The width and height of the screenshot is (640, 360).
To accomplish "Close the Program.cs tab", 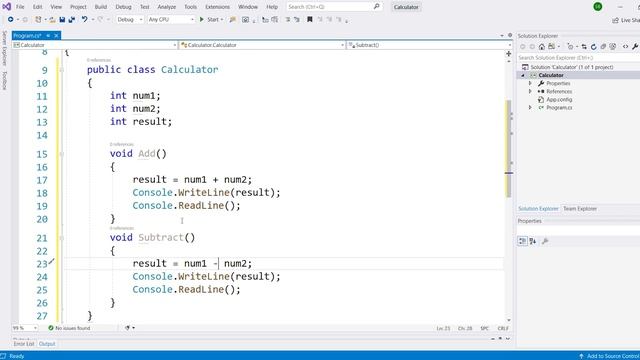I will click(56, 36).
